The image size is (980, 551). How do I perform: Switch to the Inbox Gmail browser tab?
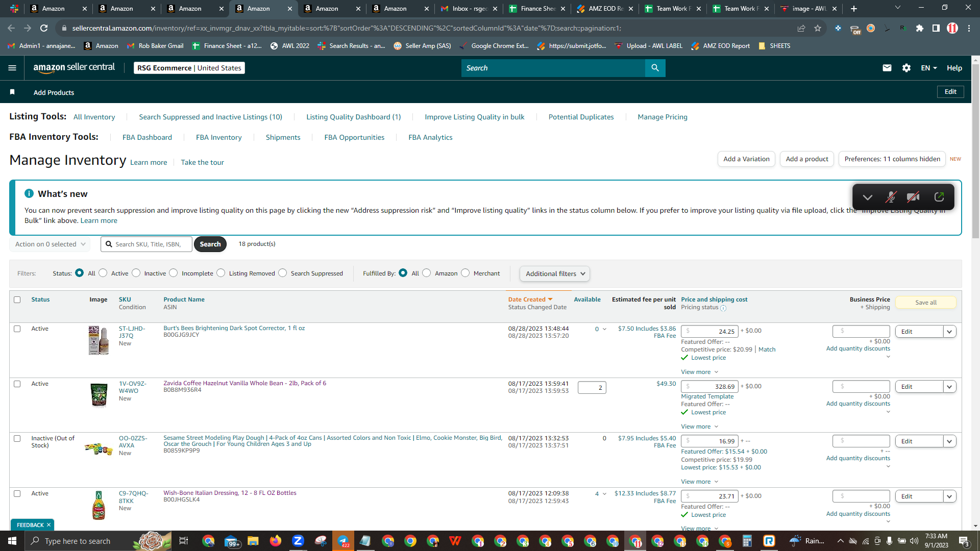pos(469,9)
